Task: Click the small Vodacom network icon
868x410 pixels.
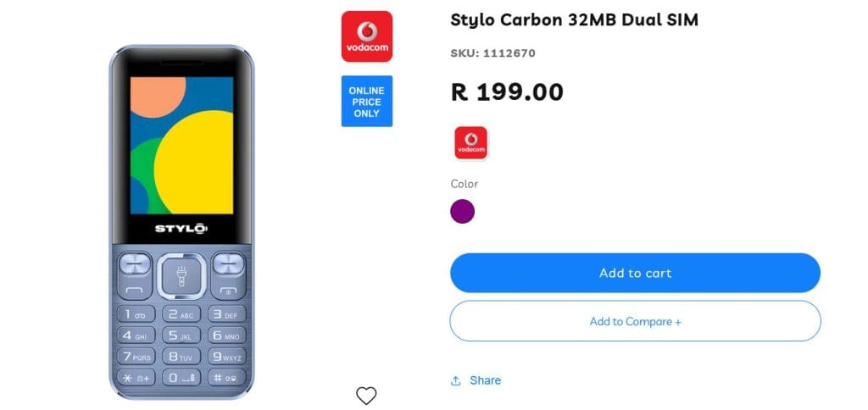Action: pos(471,143)
